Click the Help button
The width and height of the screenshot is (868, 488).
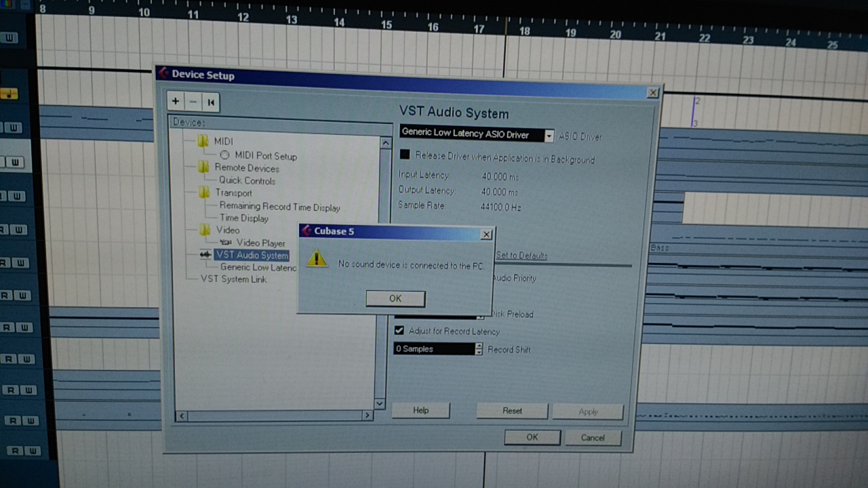tap(420, 410)
